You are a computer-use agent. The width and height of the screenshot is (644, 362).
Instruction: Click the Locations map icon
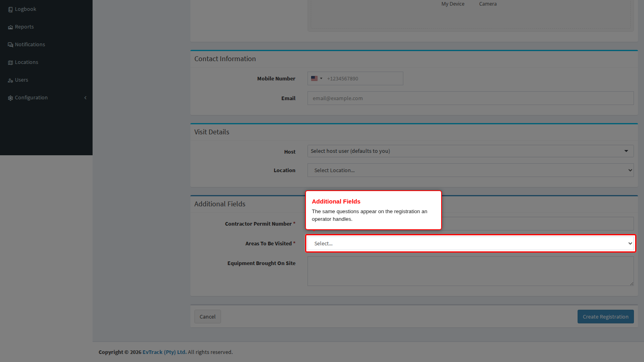click(10, 62)
